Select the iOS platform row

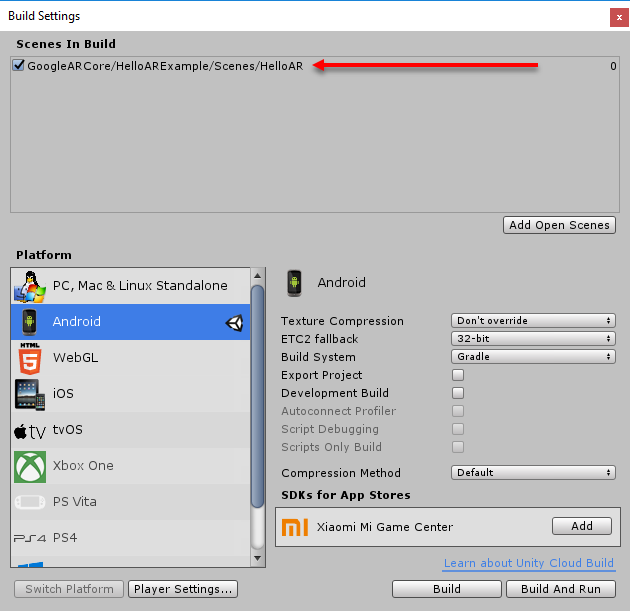(x=131, y=394)
